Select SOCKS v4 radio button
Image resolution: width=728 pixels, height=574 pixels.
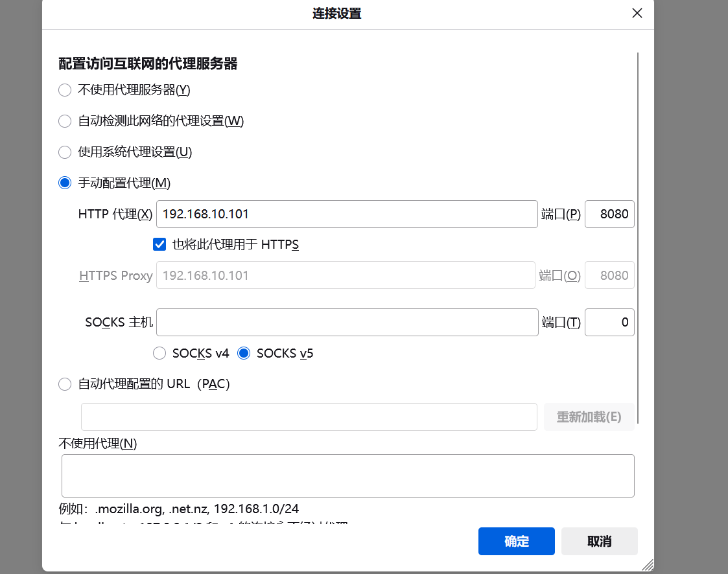pos(159,353)
